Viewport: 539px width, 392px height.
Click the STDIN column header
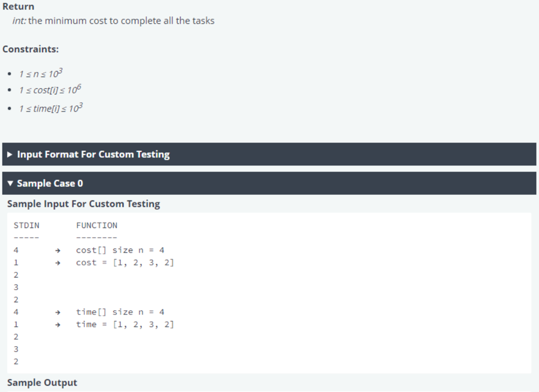pyautogui.click(x=26, y=226)
